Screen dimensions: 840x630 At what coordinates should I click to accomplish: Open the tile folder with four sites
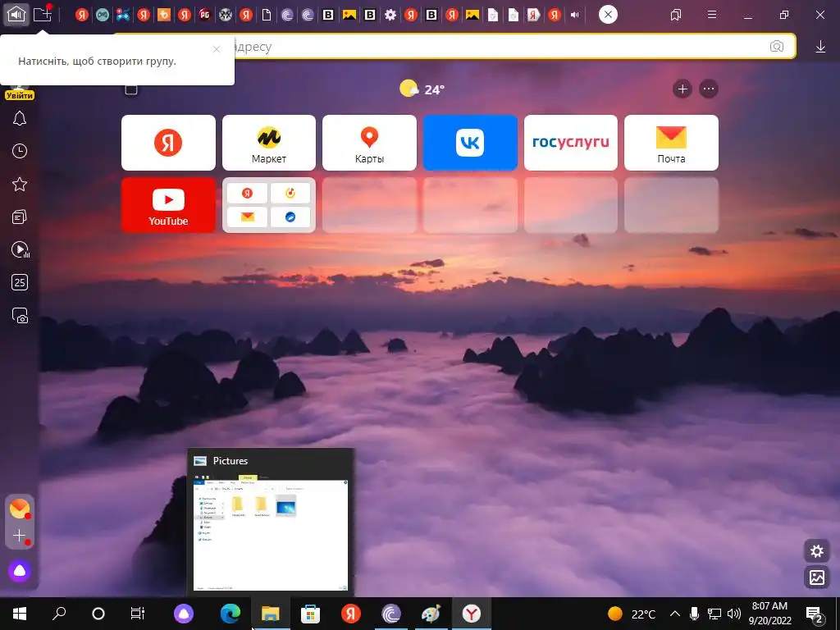pyautogui.click(x=269, y=205)
